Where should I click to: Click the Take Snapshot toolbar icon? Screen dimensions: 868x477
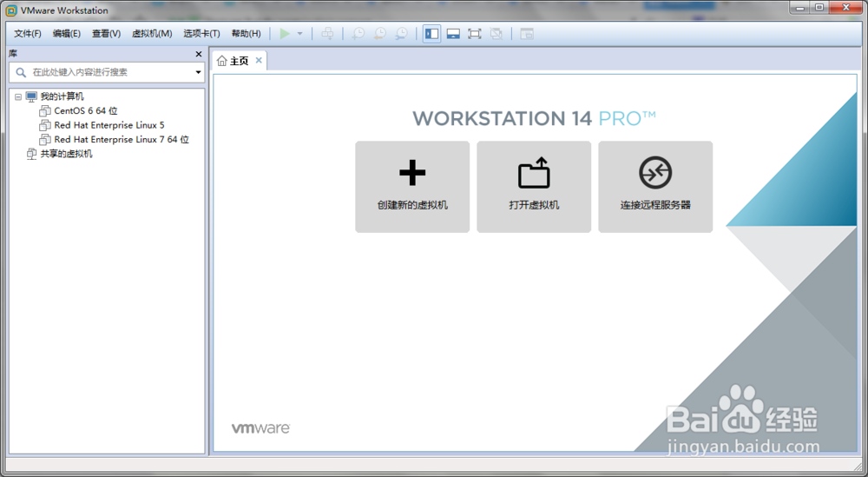[x=358, y=34]
